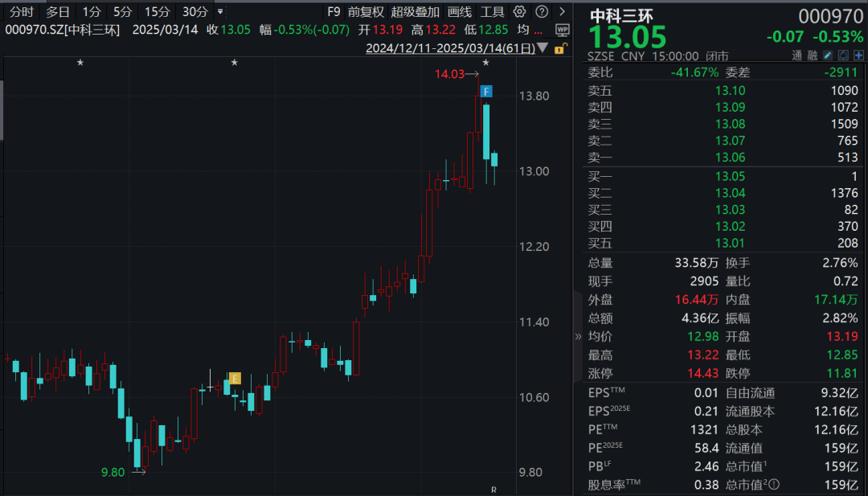This screenshot has width=868, height=496.
Task: Add the stock via the blue plus icon
Action: [858, 55]
